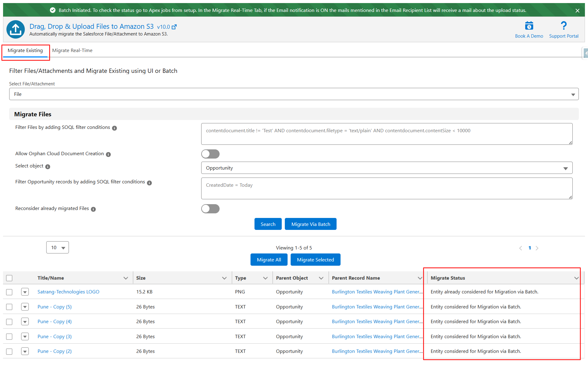Click in the CreatedDate = Today filter textbox
Screen dimensions: 588x371
click(x=386, y=189)
